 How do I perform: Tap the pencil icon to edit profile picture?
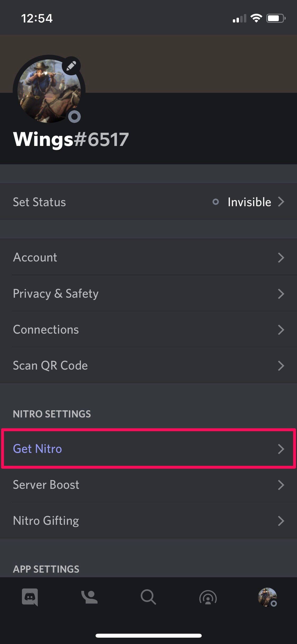(71, 66)
